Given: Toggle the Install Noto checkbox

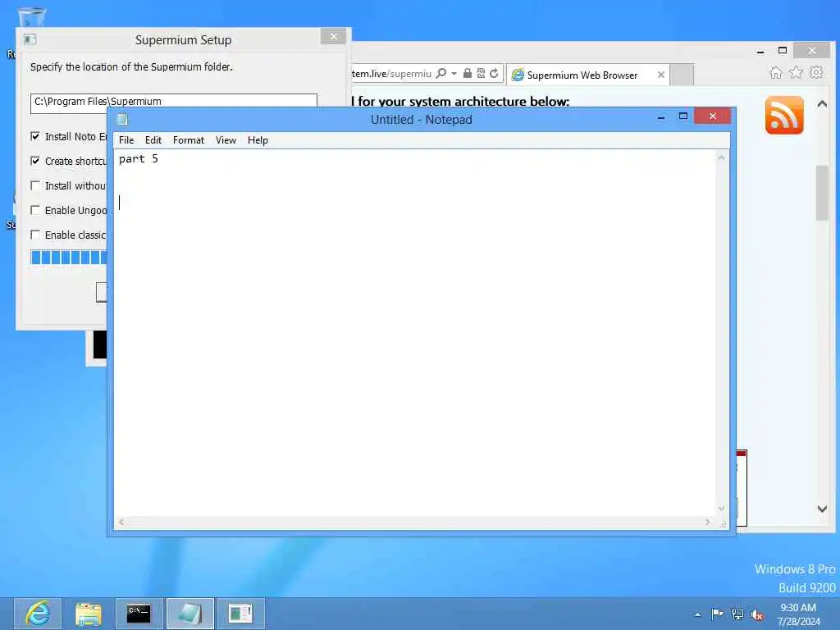Looking at the screenshot, I should tap(35, 136).
